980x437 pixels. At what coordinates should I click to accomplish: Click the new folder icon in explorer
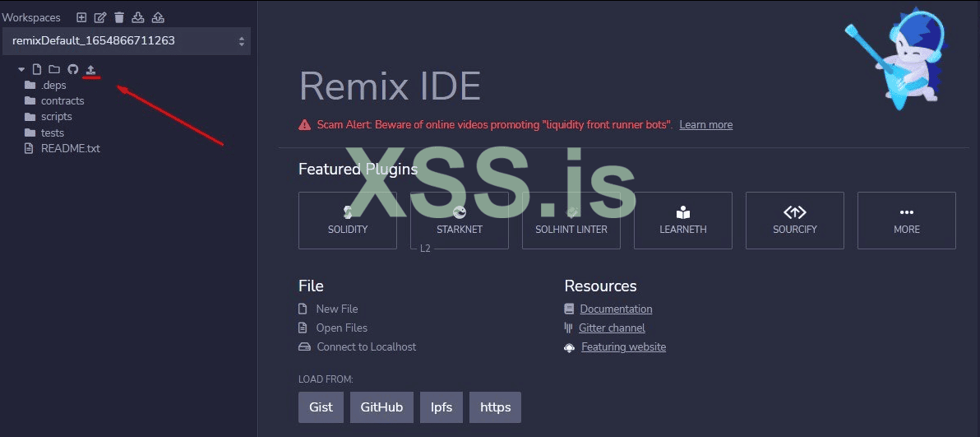(54, 69)
